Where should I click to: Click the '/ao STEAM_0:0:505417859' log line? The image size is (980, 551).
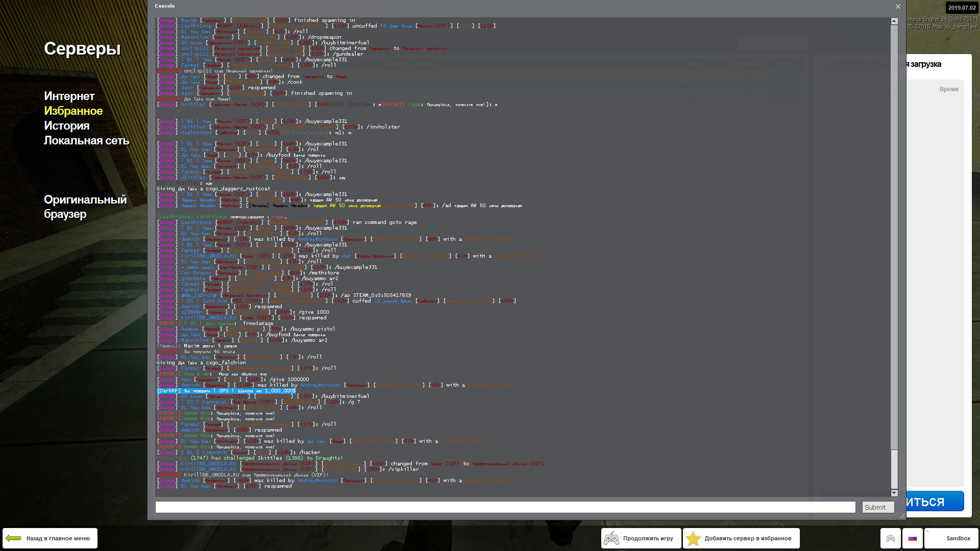pyautogui.click(x=284, y=295)
